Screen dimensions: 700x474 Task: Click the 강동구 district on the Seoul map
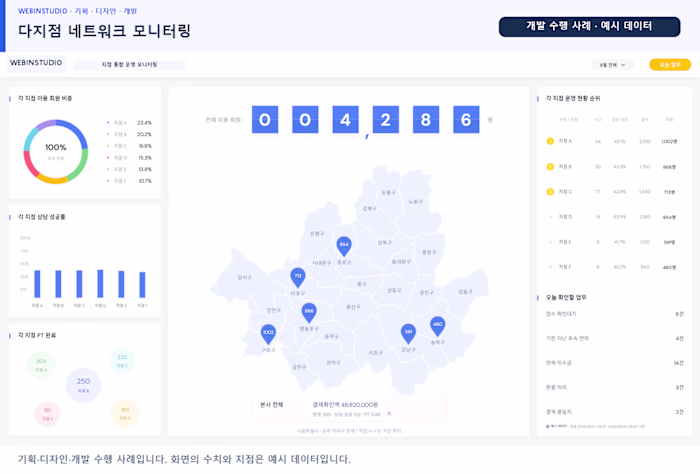[465, 291]
